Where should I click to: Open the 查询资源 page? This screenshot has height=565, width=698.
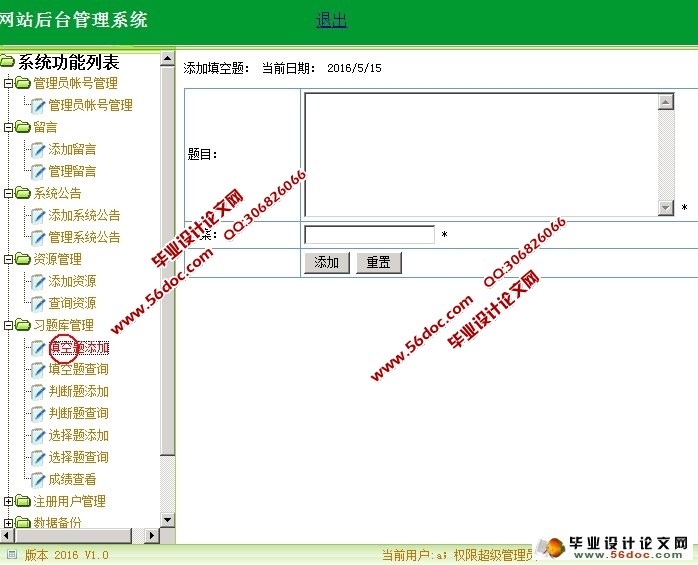tap(72, 303)
